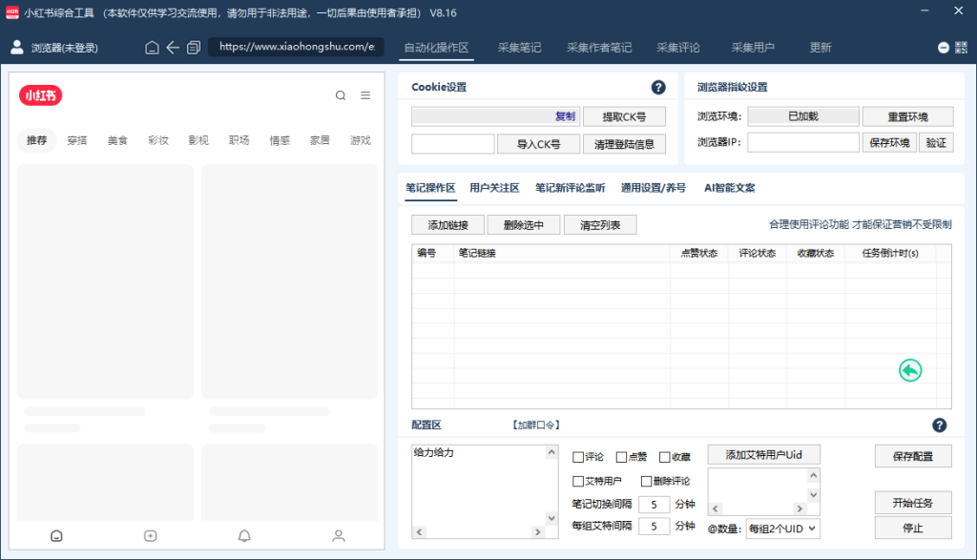This screenshot has height=560, width=977.
Task: Click the user avatar icon beside 浏览器(未登录)
Action: [x=17, y=47]
